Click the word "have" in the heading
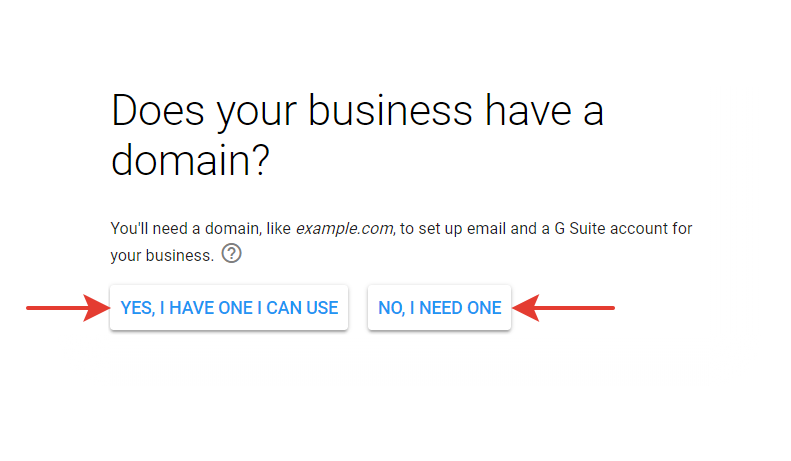The image size is (791, 461). (528, 111)
